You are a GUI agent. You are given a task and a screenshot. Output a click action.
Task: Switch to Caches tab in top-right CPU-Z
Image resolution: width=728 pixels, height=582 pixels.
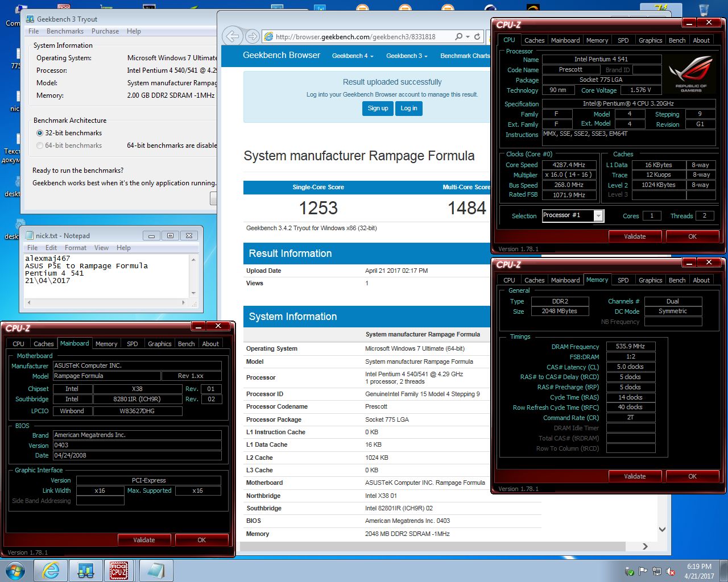point(534,40)
